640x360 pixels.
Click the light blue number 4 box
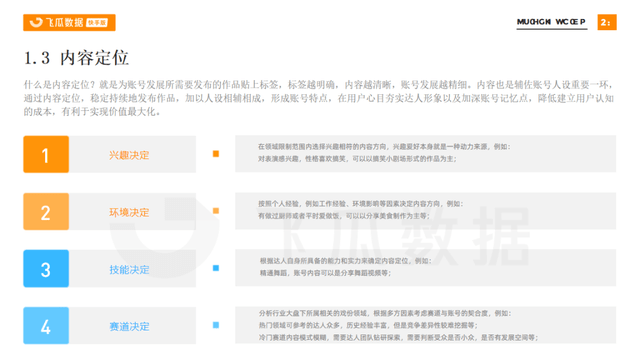(46, 326)
